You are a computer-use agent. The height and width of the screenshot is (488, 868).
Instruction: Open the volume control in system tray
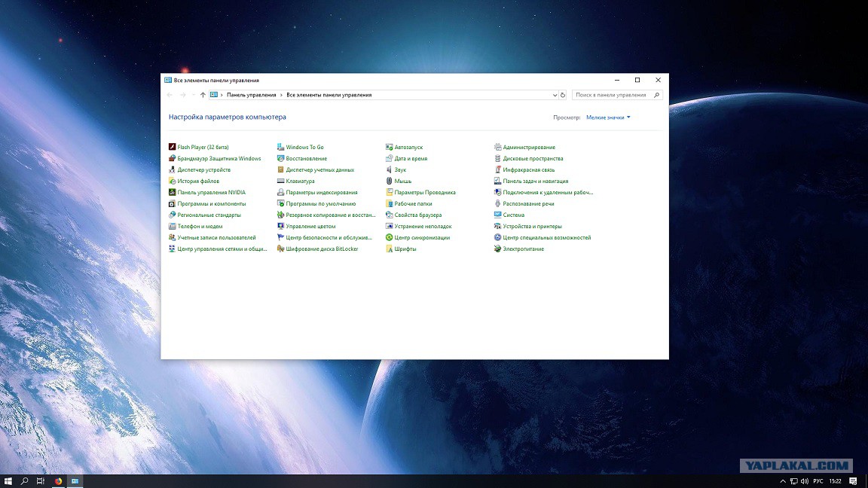(x=805, y=481)
